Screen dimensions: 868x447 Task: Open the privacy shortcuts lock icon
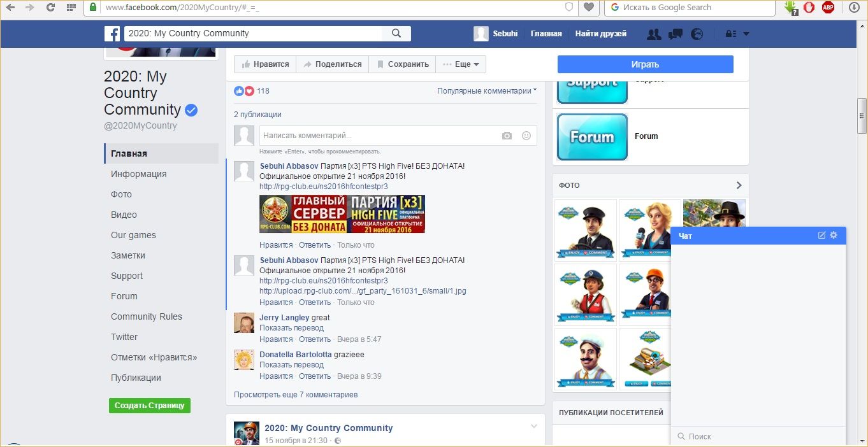click(x=731, y=34)
